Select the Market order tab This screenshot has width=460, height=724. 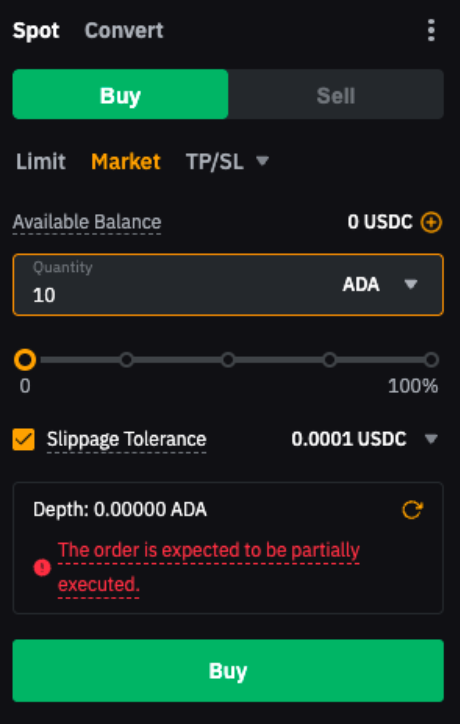(x=126, y=162)
